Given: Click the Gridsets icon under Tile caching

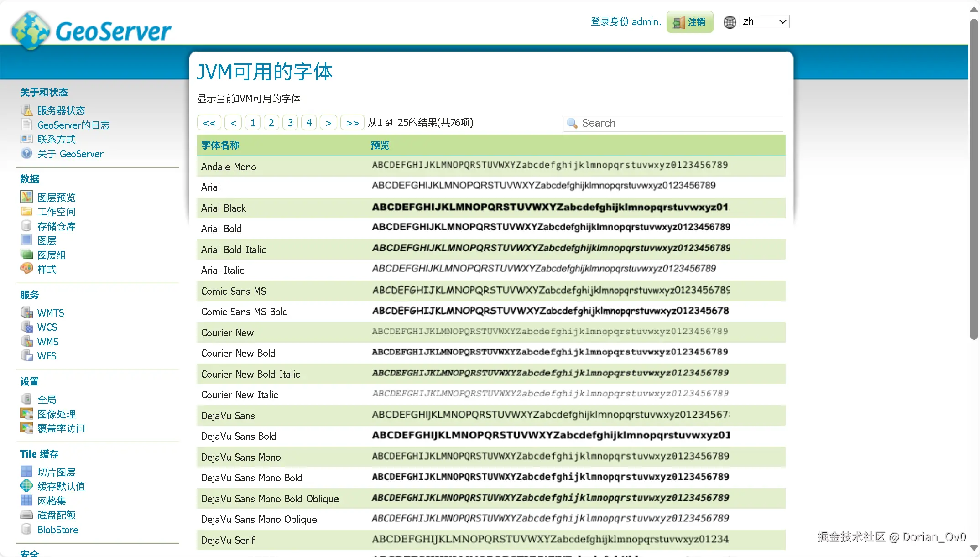Looking at the screenshot, I should tap(26, 500).
